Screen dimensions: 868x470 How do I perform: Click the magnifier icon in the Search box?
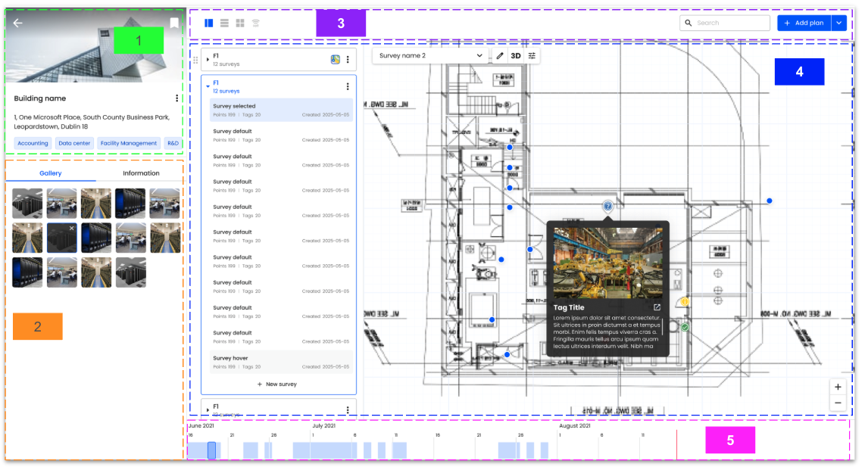[688, 23]
